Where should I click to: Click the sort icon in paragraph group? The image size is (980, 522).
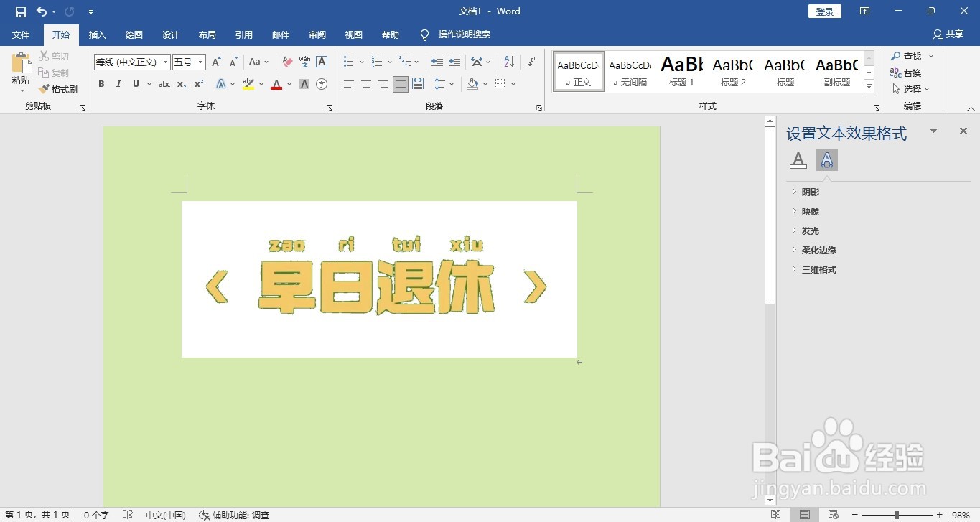click(508, 62)
